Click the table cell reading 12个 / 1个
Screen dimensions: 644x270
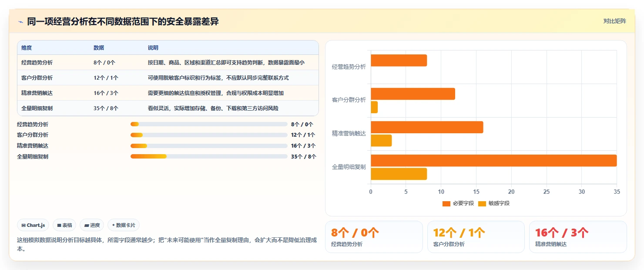[x=106, y=78]
